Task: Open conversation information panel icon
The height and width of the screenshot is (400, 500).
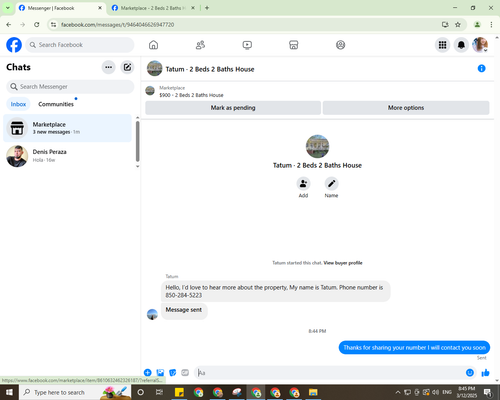Action: 481,68
